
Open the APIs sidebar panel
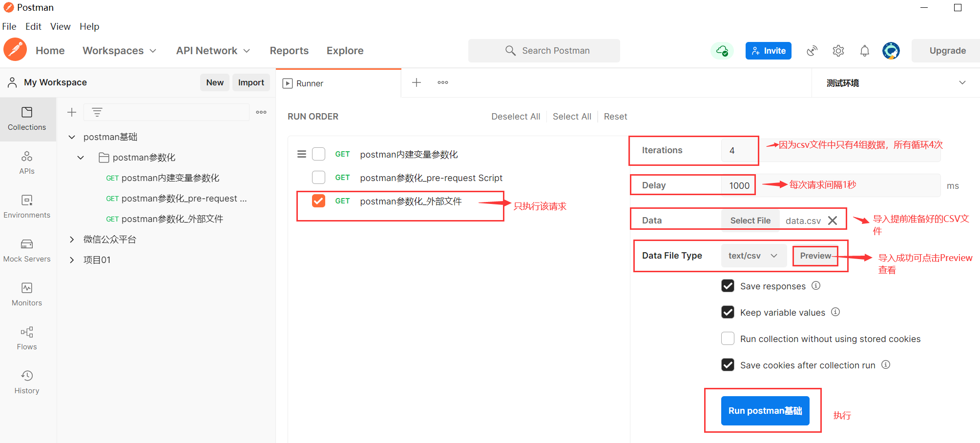pyautogui.click(x=27, y=163)
